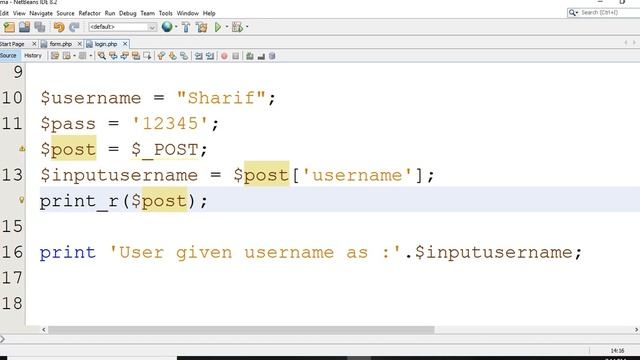Click the '12345' string on line 11
The image size is (640, 360).
pos(171,124)
